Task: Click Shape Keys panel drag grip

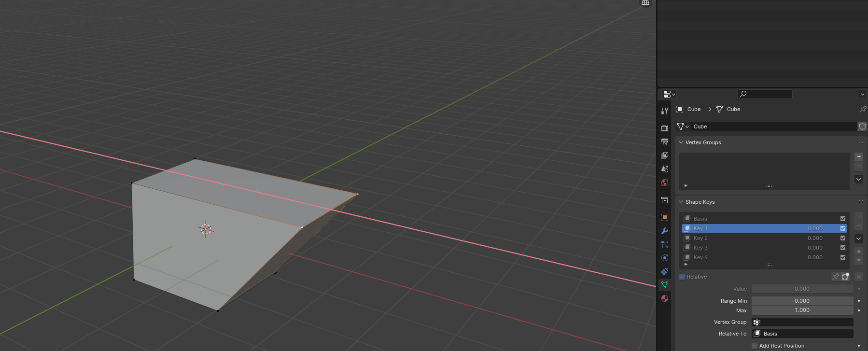Action: click(x=861, y=201)
